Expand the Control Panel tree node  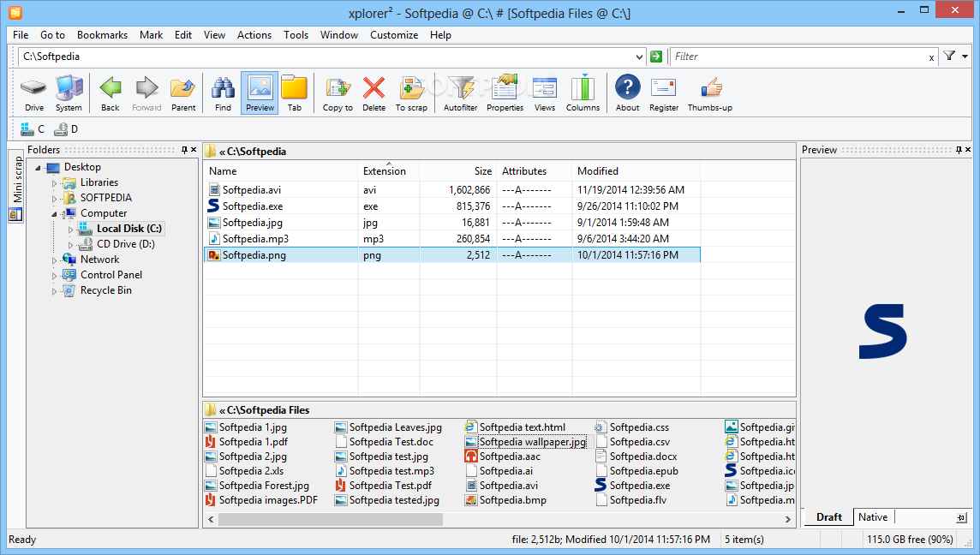click(54, 276)
